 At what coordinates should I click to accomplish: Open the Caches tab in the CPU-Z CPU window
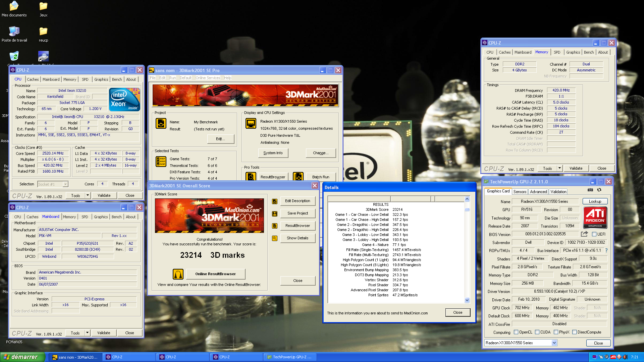(33, 79)
